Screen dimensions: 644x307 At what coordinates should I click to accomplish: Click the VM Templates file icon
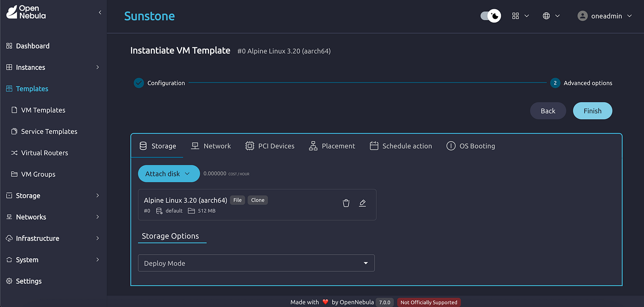click(x=14, y=110)
